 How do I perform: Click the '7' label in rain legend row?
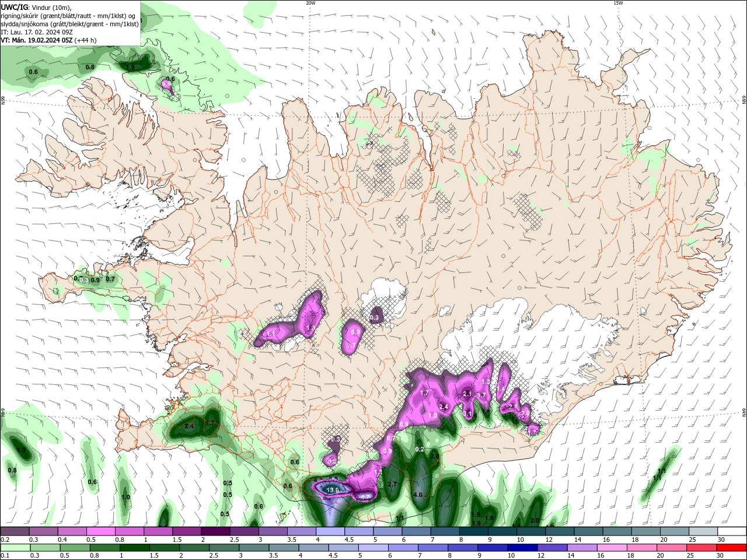click(420, 556)
